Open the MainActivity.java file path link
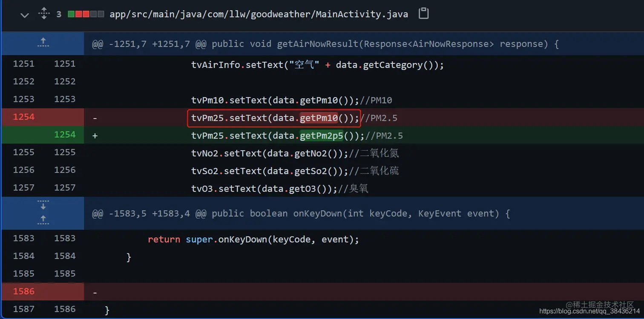Viewport: 644px width, 319px height. [x=259, y=14]
